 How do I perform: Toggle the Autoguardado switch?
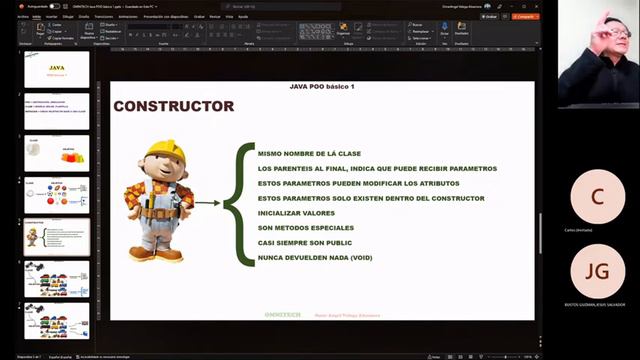point(54,7)
